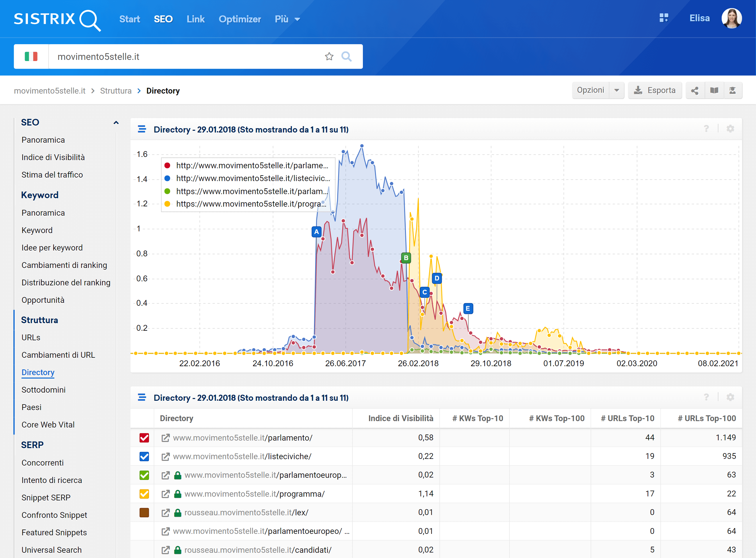Sort by # URLs Top-100 column
The width and height of the screenshot is (756, 558).
707,418
